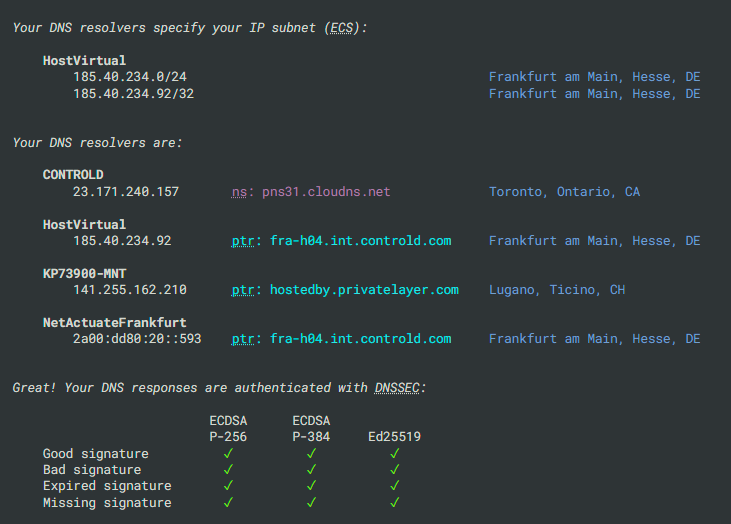Screen dimensions: 731x524
Task: Click the 23.171.240.157 resolver IP
Action: pos(126,192)
